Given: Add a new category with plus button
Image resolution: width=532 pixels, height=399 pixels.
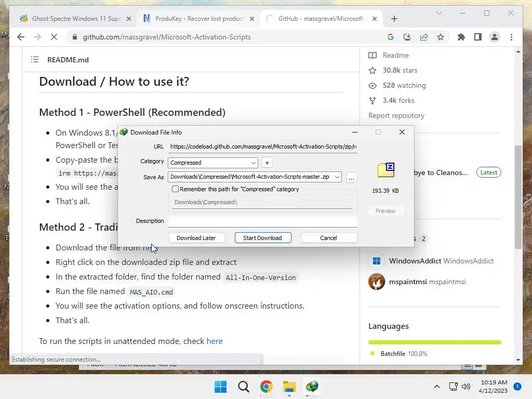Looking at the screenshot, I should 267,163.
